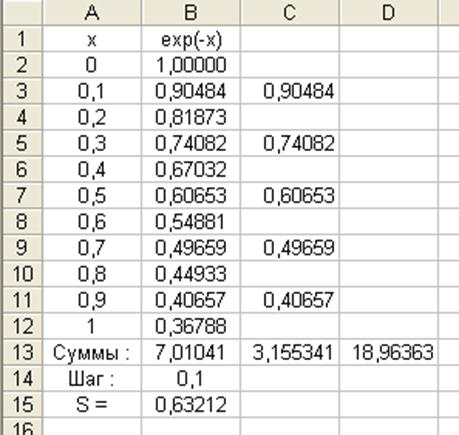The height and width of the screenshot is (435, 459).
Task: Select cell containing 1,00000
Action: click(x=191, y=65)
